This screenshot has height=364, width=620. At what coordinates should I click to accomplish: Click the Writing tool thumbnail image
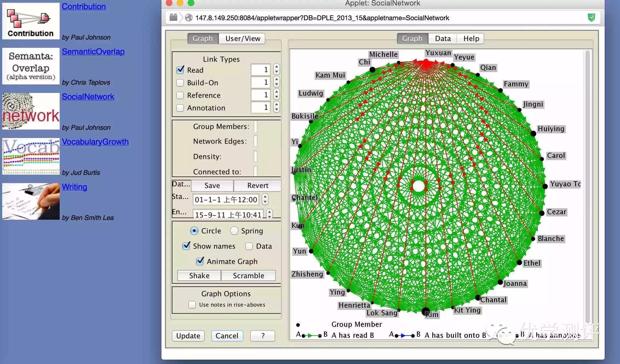pos(31,201)
